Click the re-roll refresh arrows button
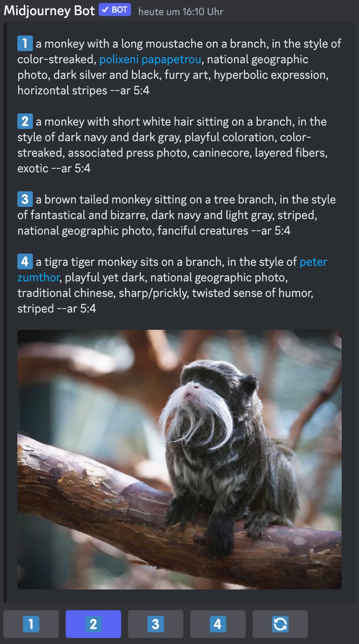 [280, 624]
